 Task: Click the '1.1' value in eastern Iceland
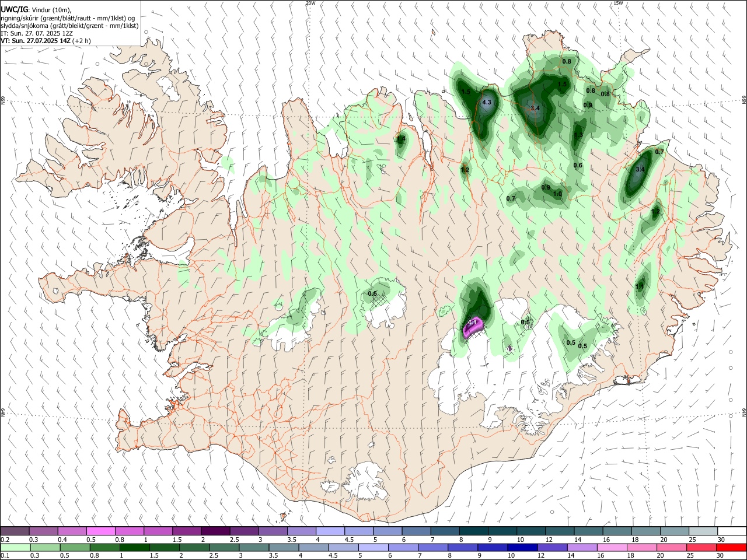point(640,286)
